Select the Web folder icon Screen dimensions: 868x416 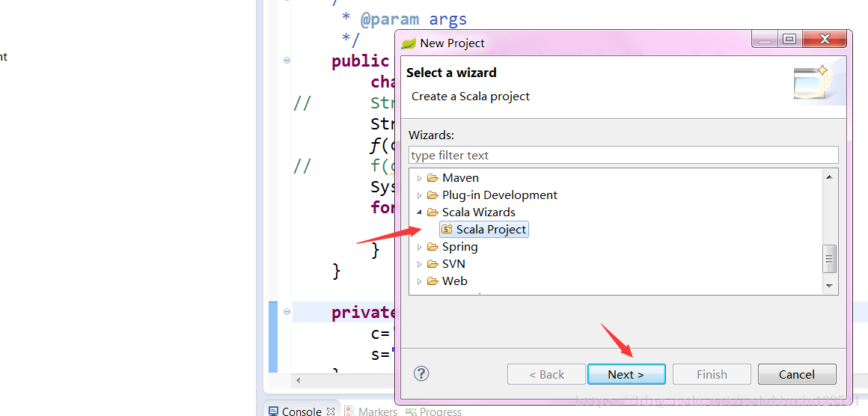433,281
